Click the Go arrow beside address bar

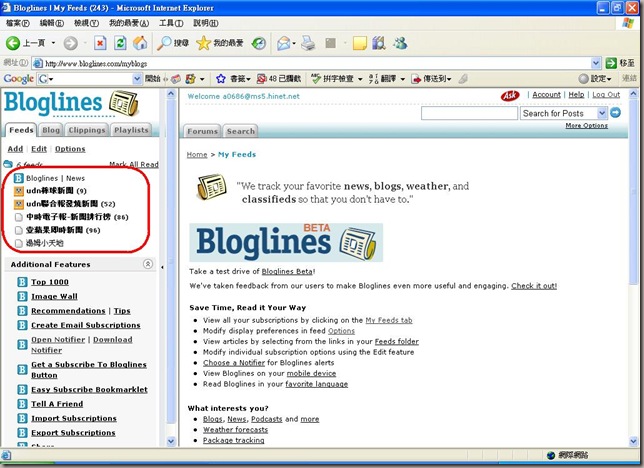(611, 63)
